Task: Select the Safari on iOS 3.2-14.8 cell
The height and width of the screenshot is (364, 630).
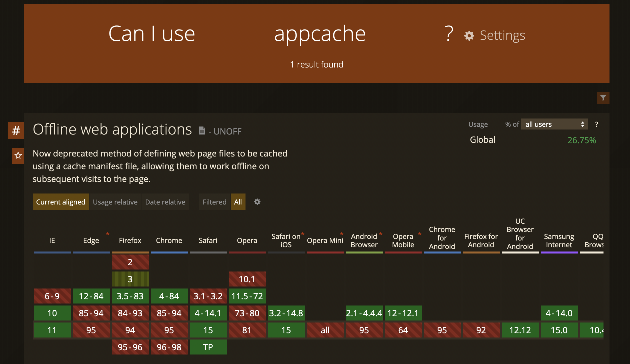Action: coord(286,313)
